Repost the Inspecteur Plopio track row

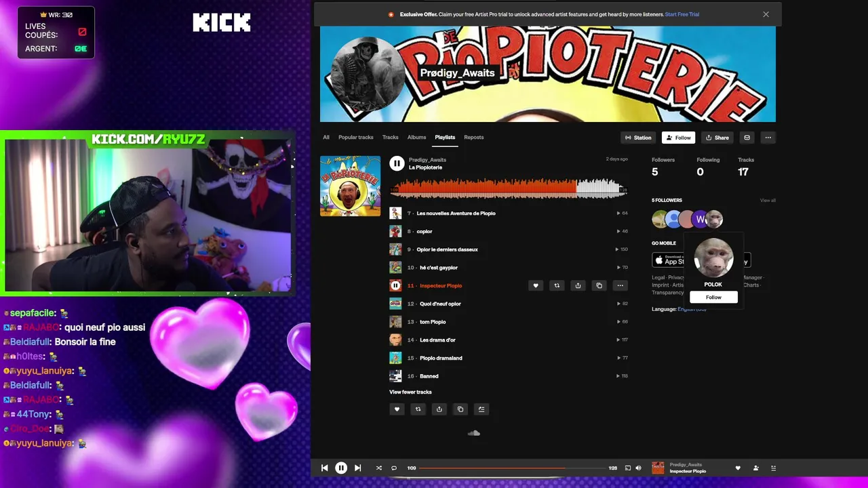(x=557, y=285)
